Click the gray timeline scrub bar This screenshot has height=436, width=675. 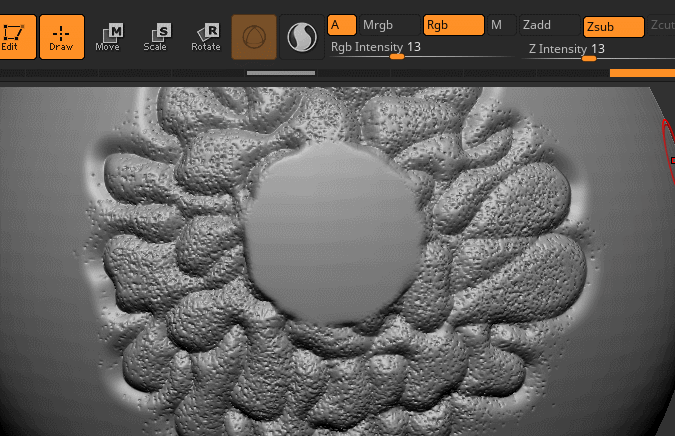(281, 73)
